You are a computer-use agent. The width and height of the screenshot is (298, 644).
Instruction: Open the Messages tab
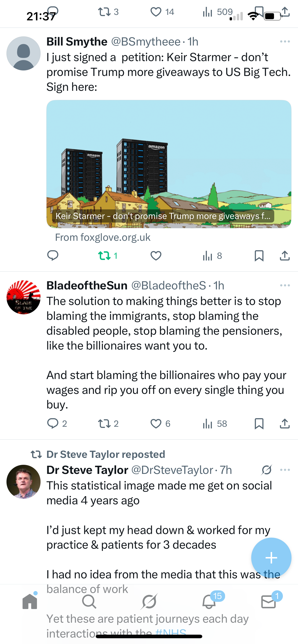click(x=268, y=602)
